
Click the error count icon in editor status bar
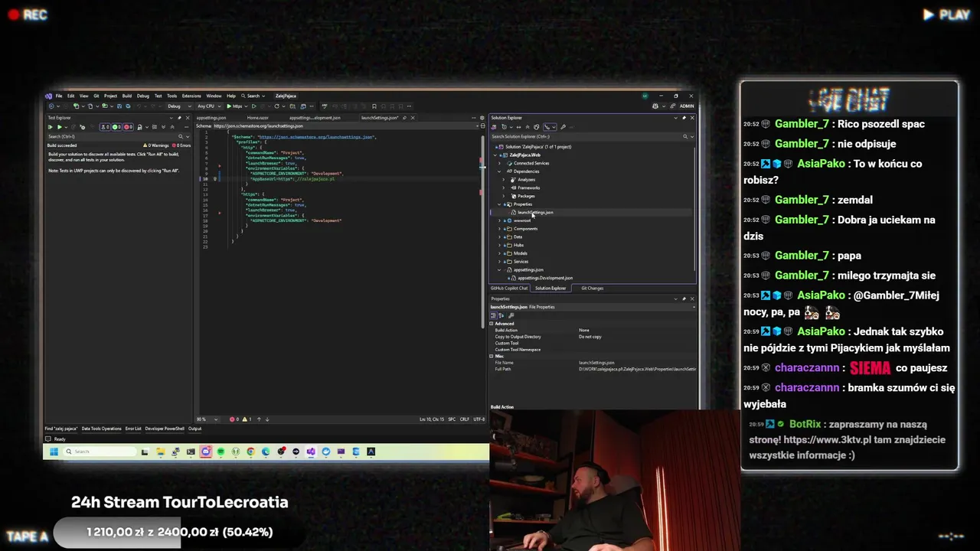click(x=232, y=419)
